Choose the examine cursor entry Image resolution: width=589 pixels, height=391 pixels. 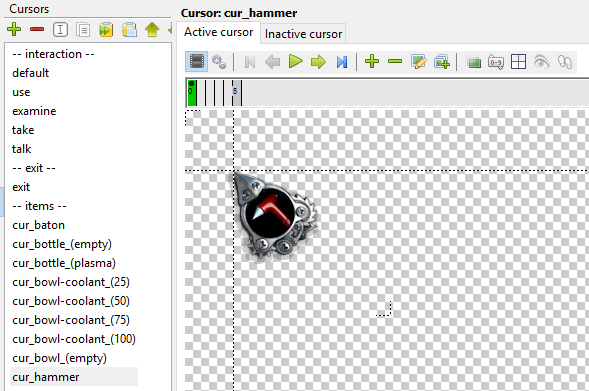(34, 111)
